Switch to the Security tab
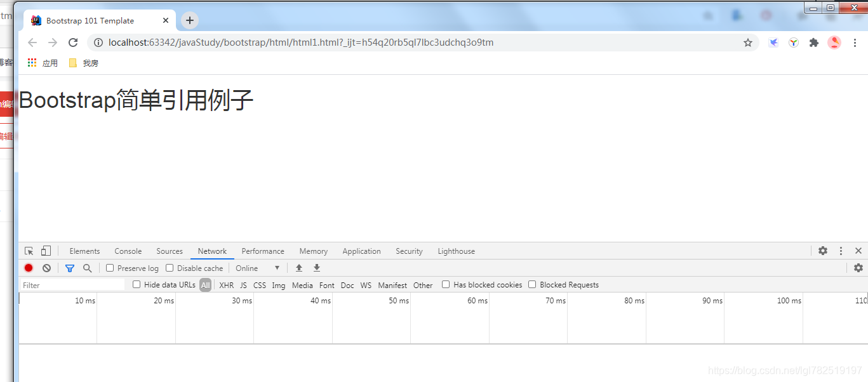The height and width of the screenshot is (382, 868). [409, 251]
